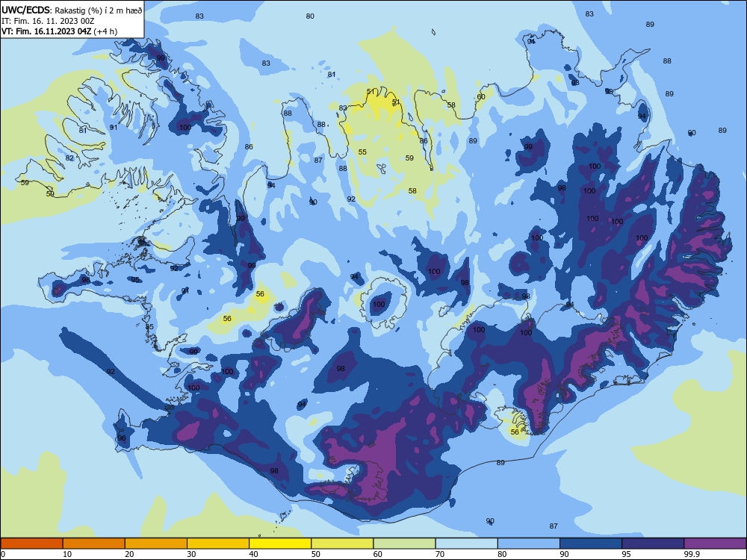Click the map value '55' in the yellow northern area
Viewport: 747px width, 560px height.
click(x=362, y=152)
